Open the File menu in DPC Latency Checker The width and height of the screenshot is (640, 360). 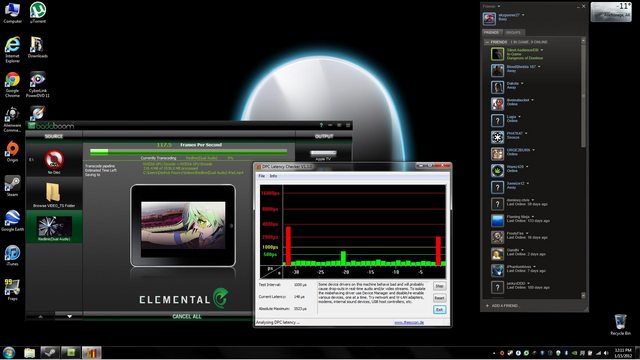click(262, 176)
